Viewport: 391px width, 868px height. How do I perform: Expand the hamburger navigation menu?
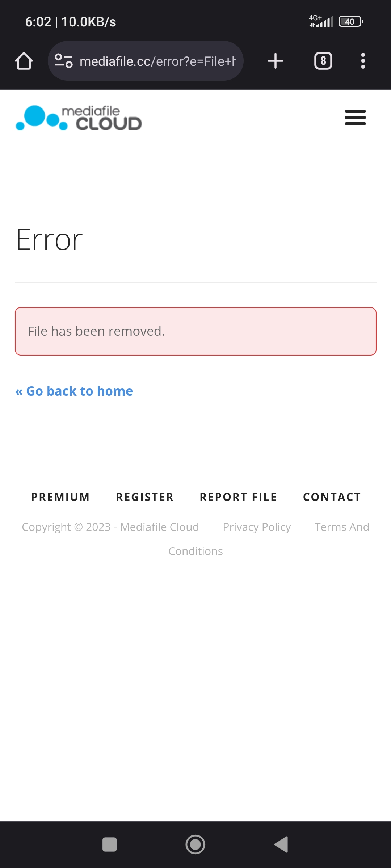coord(355,118)
